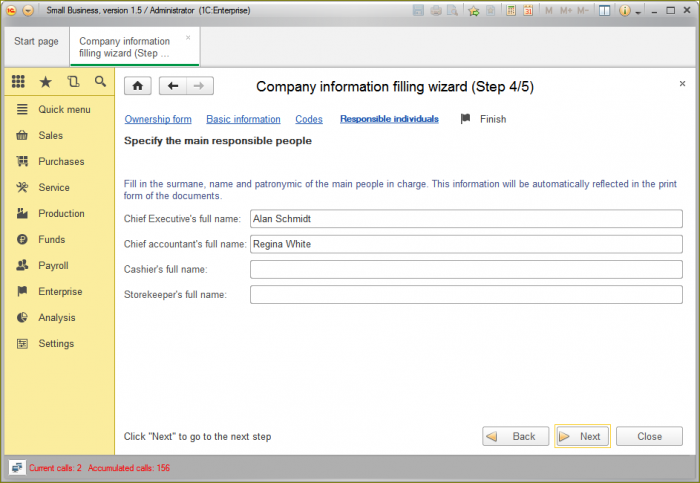Open the title bar dropdown arrow menu
The image size is (700, 483).
(28, 10)
